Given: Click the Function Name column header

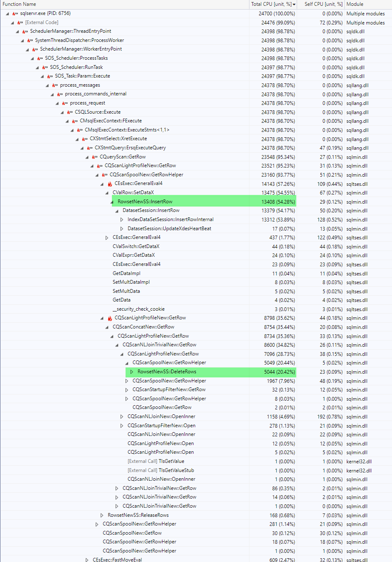Looking at the screenshot, I should tap(124, 4).
